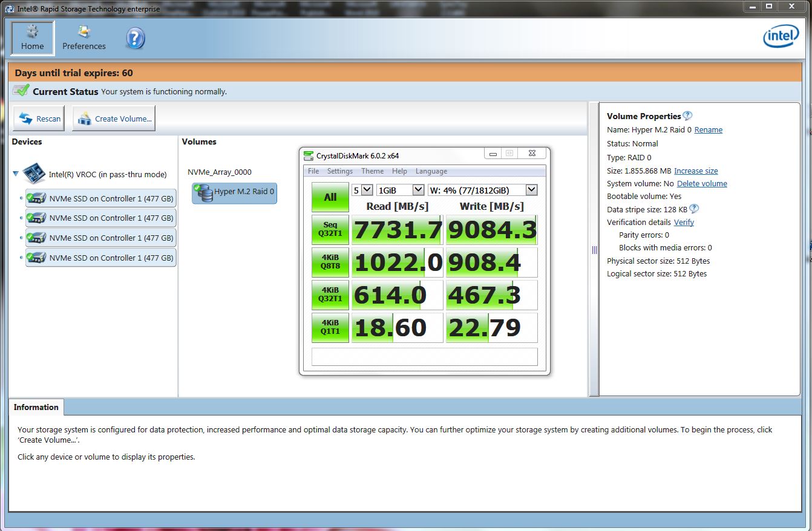Click the green checkmark Current Status icon

pos(21,91)
